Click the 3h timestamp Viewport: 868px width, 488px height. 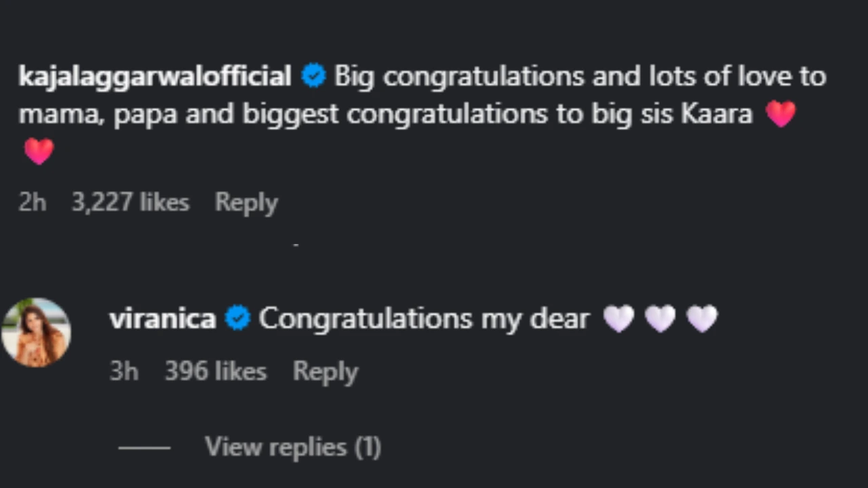[123, 371]
